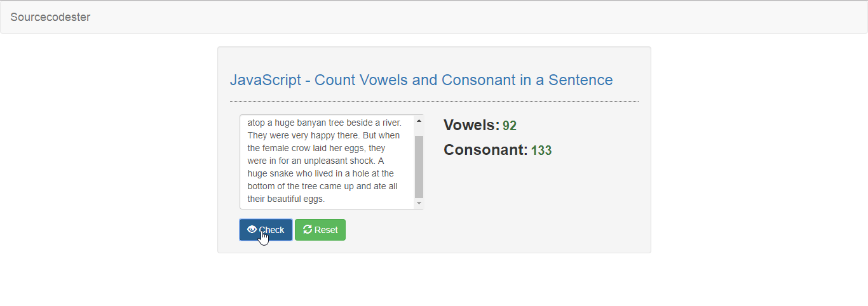
Task: Click the eye icon on the Check button
Action: [x=252, y=230]
